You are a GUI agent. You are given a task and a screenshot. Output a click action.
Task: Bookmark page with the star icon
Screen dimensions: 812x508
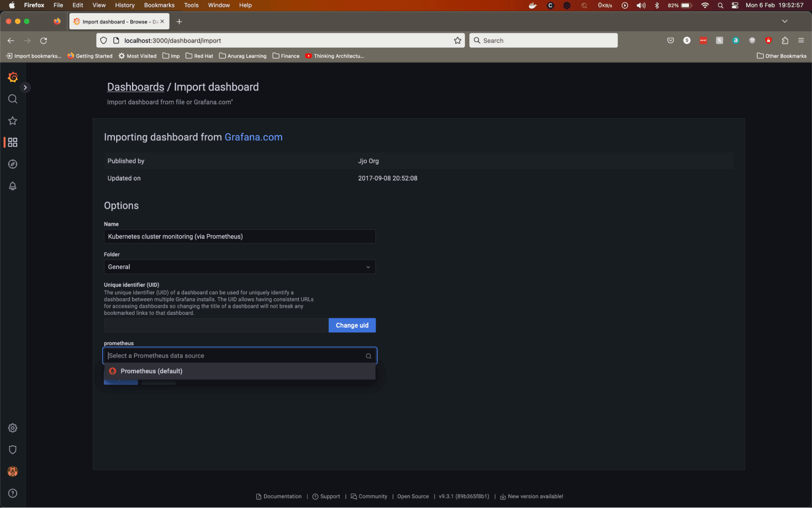pyautogui.click(x=457, y=41)
